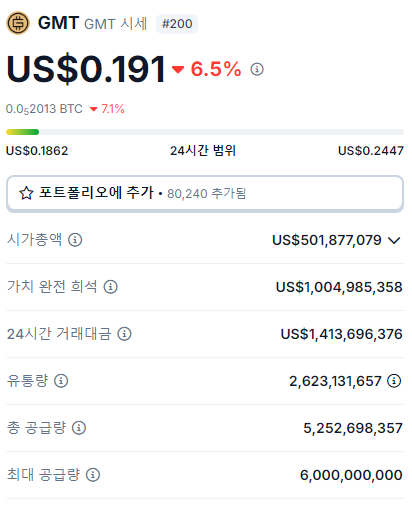Click the US$0.1862 24h low value
412x516 pixels.
[37, 151]
